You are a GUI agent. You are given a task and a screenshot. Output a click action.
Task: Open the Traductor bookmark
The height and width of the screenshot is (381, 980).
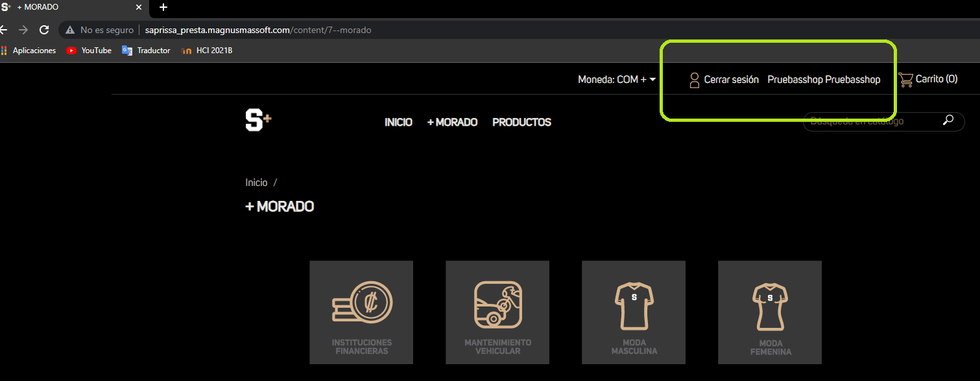click(x=127, y=50)
